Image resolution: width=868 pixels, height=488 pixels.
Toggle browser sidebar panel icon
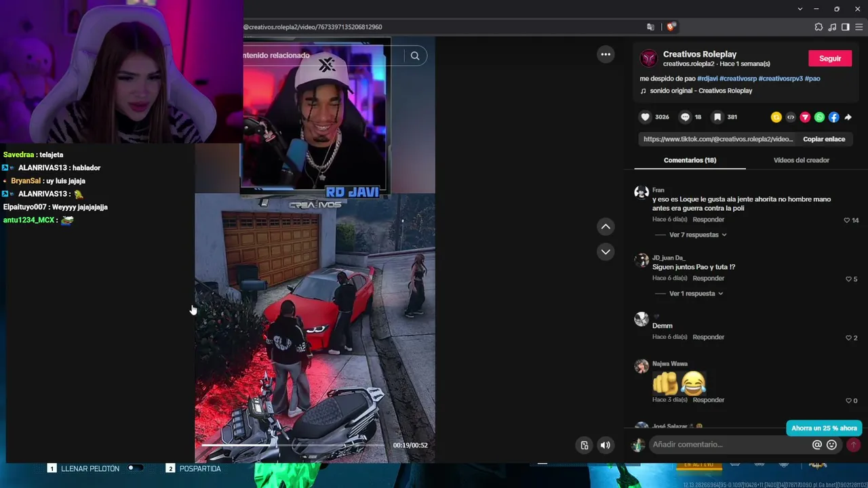845,27
